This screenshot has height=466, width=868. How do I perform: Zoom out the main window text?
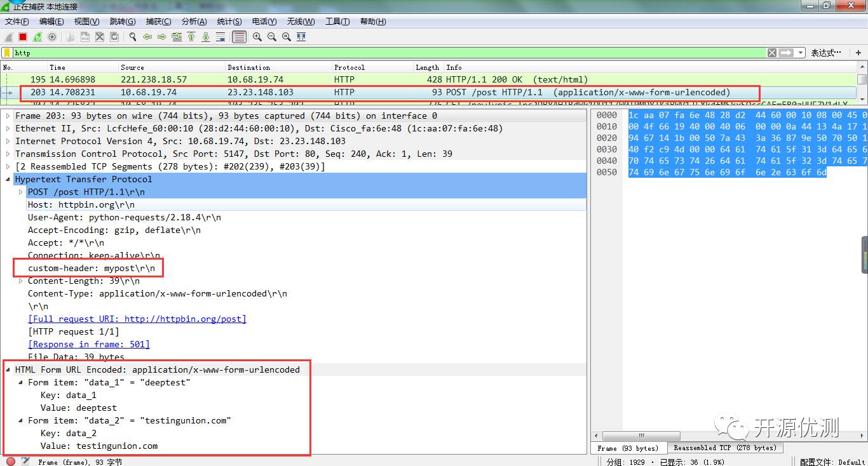271,37
